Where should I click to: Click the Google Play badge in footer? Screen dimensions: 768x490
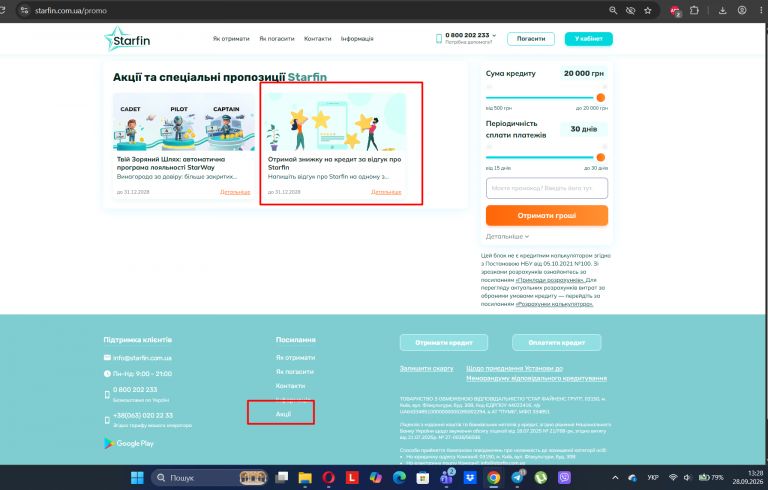129,443
